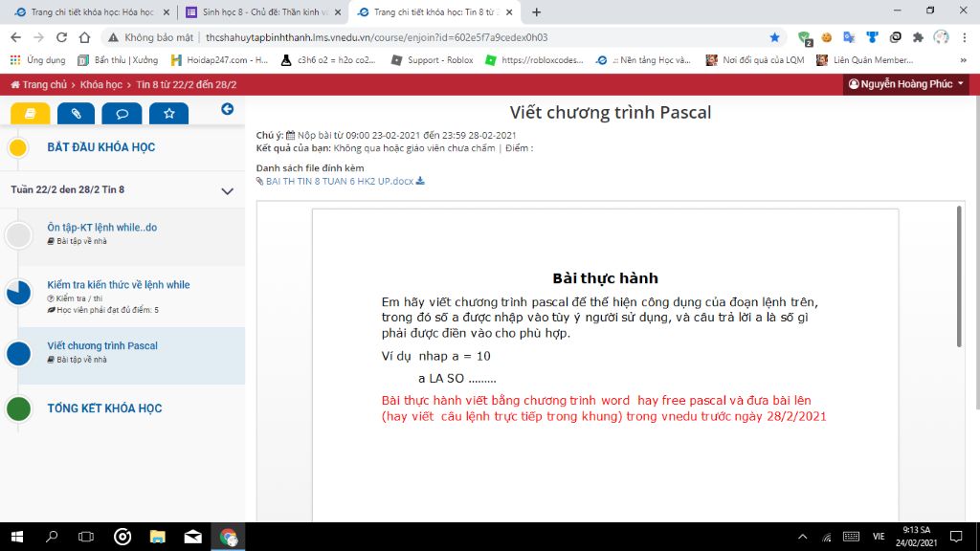Open Ôn tập-KT lệnh while..do lesson
This screenshot has width=980, height=551.
[101, 228]
